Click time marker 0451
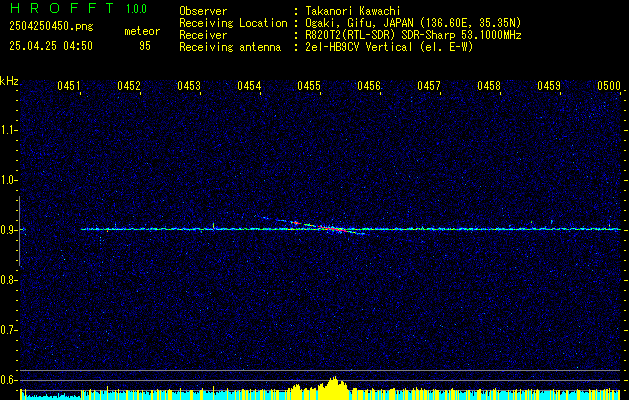Screen dimensions: 629x400 (x=69, y=86)
